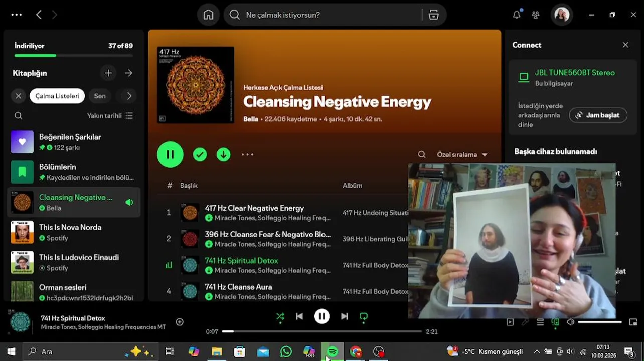Open the mini player icon
644x361 pixels.
(633, 322)
